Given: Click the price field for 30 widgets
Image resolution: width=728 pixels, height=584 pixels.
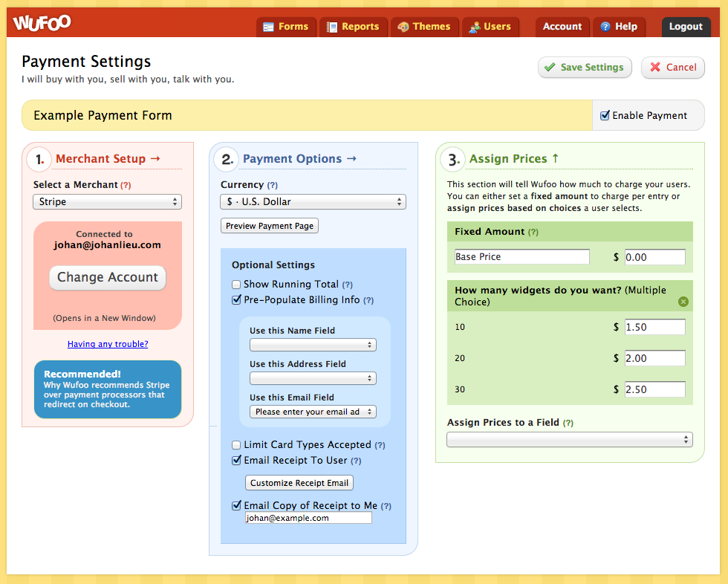Looking at the screenshot, I should point(654,389).
